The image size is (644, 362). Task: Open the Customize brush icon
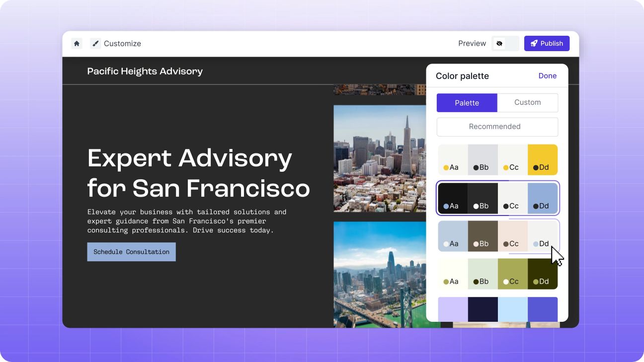click(95, 43)
